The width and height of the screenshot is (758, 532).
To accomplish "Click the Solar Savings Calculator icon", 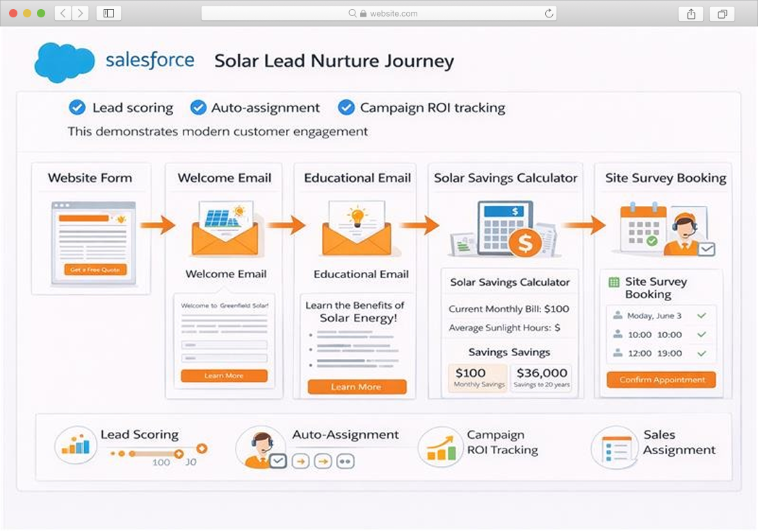I will [505, 229].
